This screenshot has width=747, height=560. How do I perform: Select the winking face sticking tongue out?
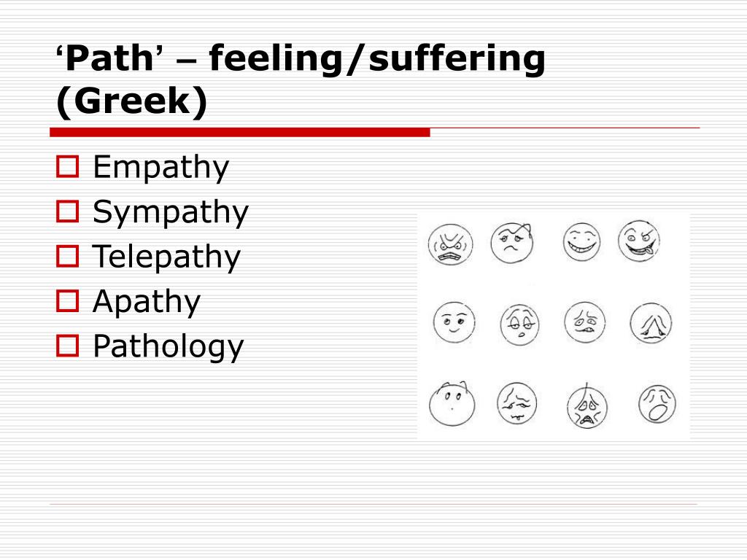(640, 241)
